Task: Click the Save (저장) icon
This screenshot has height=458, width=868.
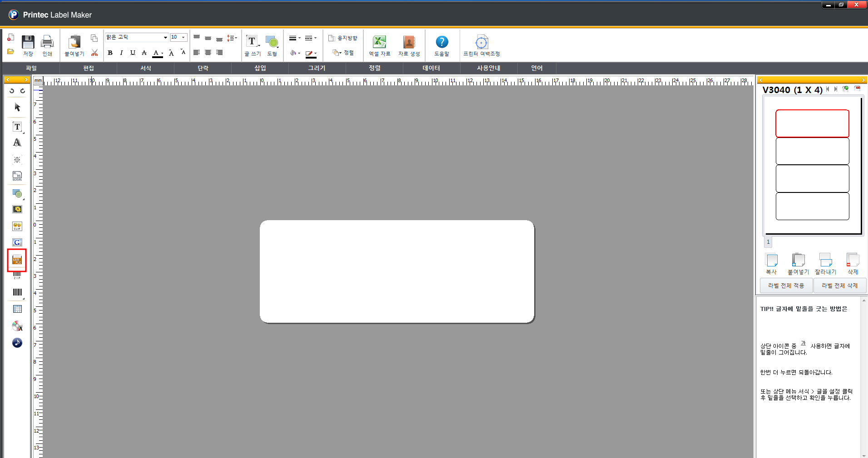Action: (28, 45)
